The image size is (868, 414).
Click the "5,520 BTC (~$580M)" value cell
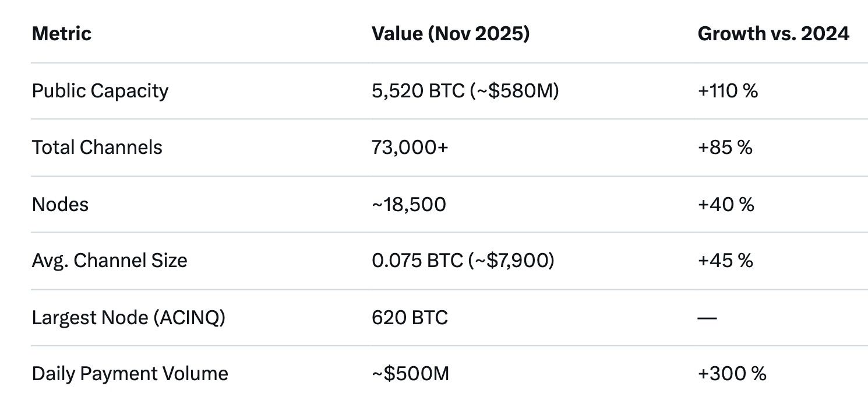[465, 91]
